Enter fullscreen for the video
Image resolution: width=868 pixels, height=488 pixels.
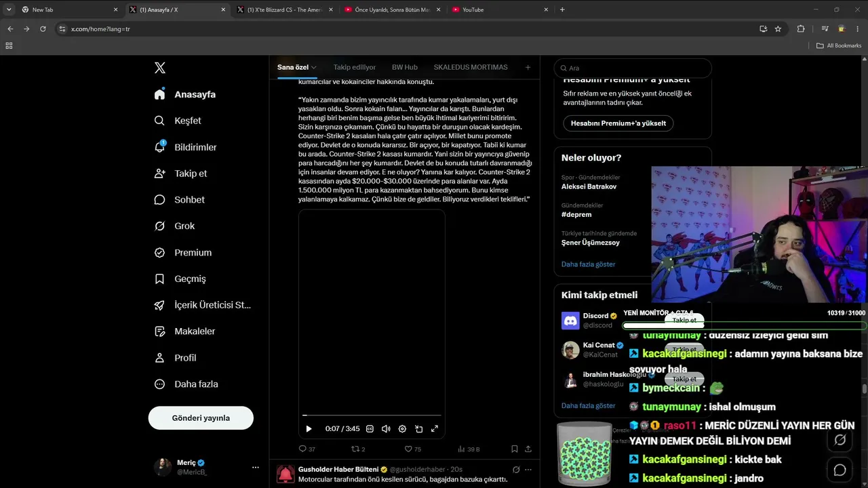pos(435,428)
